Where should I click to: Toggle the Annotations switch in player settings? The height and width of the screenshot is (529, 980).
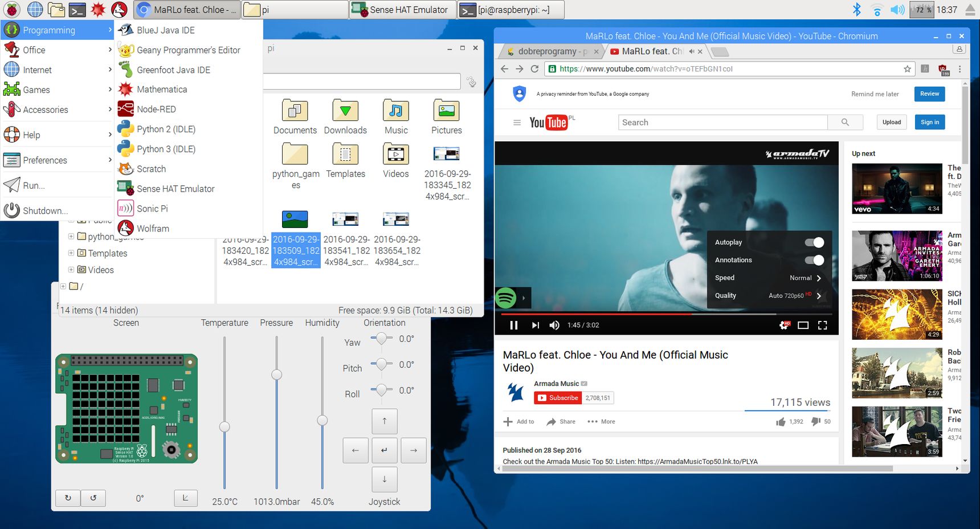tap(814, 260)
